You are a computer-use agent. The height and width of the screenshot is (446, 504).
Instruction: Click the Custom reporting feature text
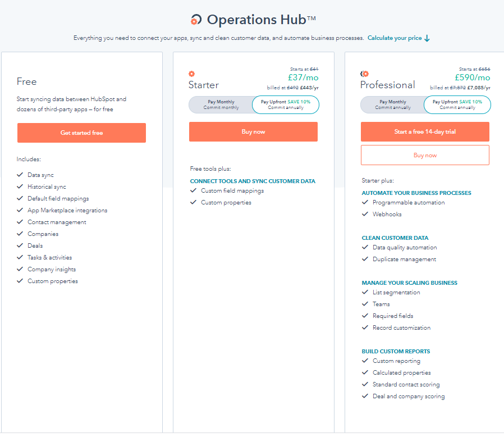[396, 361]
